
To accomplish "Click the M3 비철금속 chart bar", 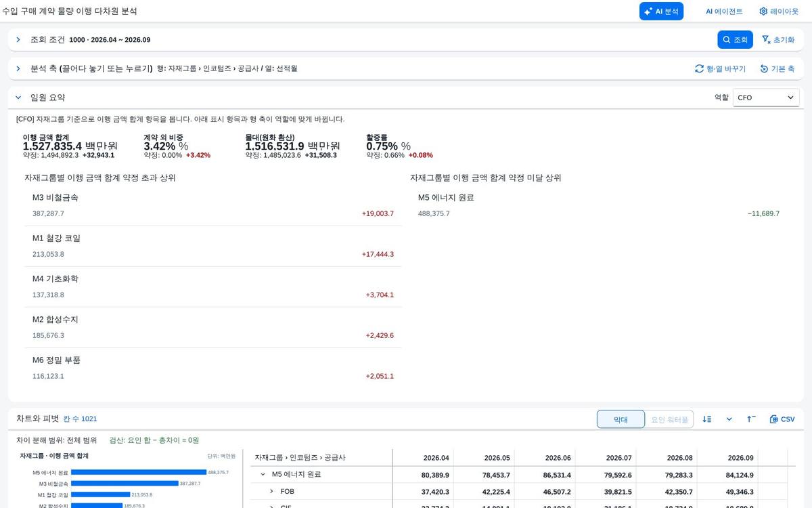I will click(125, 484).
